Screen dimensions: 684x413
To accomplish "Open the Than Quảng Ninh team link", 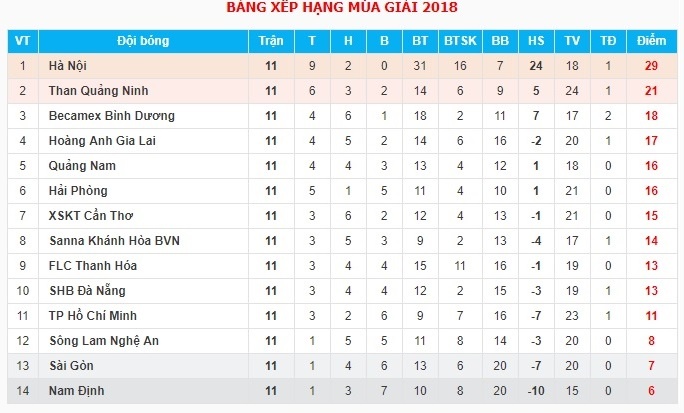I will click(x=98, y=91).
